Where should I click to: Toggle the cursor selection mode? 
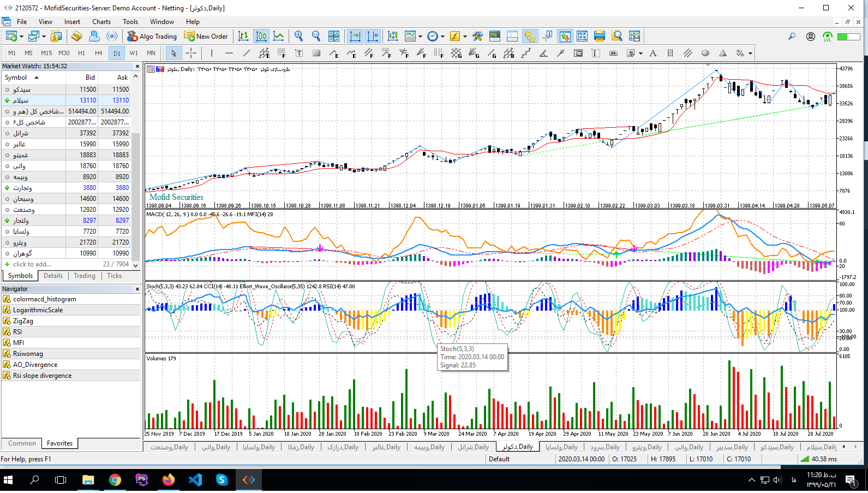click(173, 53)
